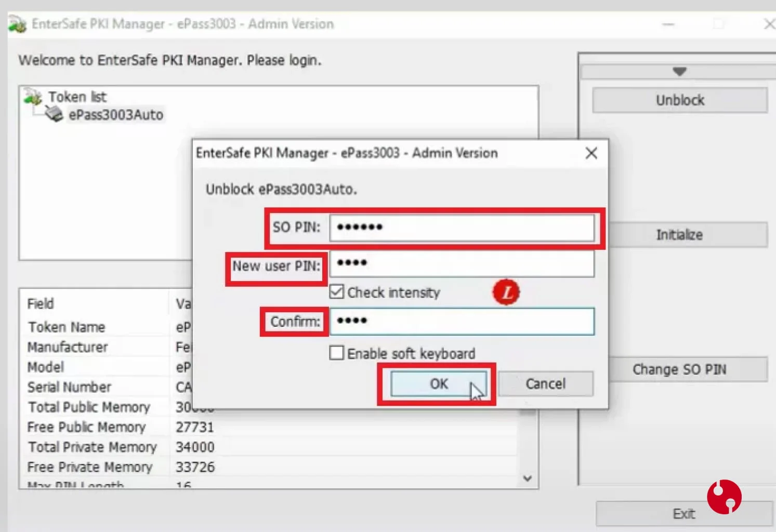Focus the SO PIN input field

[462, 228]
